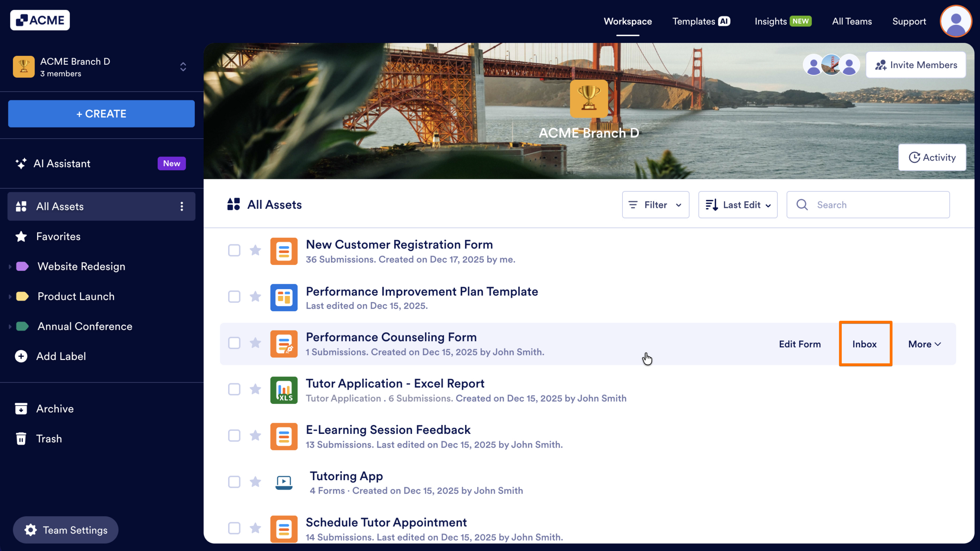Viewport: 980px width, 551px height.
Task: Open the Trash section
Action: point(49,438)
